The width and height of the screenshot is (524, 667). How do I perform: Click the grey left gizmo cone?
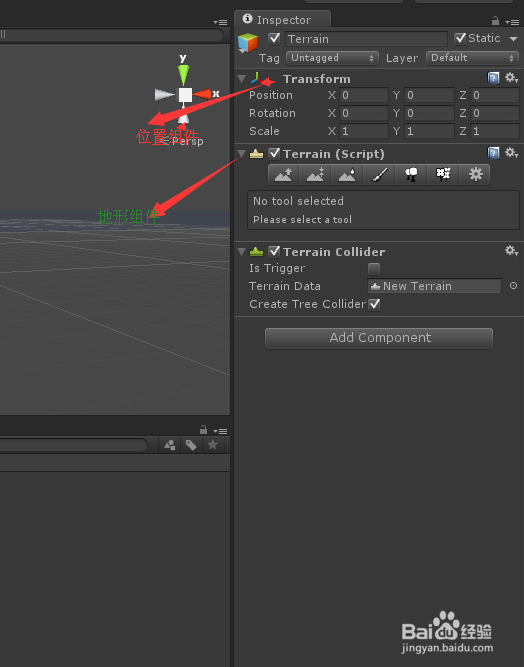tap(165, 94)
